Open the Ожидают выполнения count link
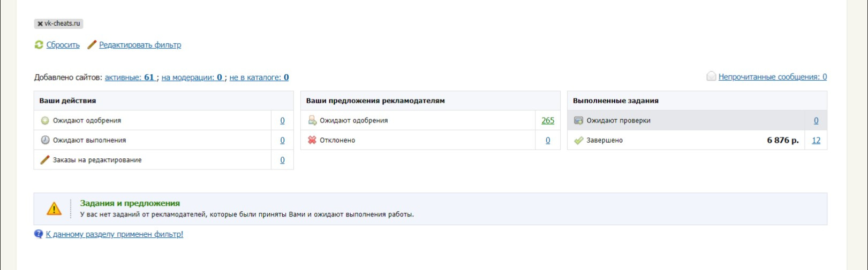This screenshot has width=868, height=270. click(282, 141)
